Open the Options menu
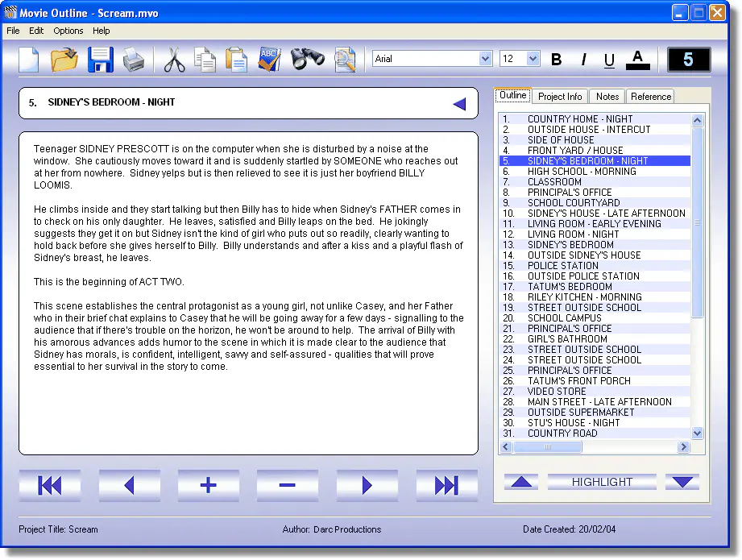The width and height of the screenshot is (742, 560). [x=68, y=31]
